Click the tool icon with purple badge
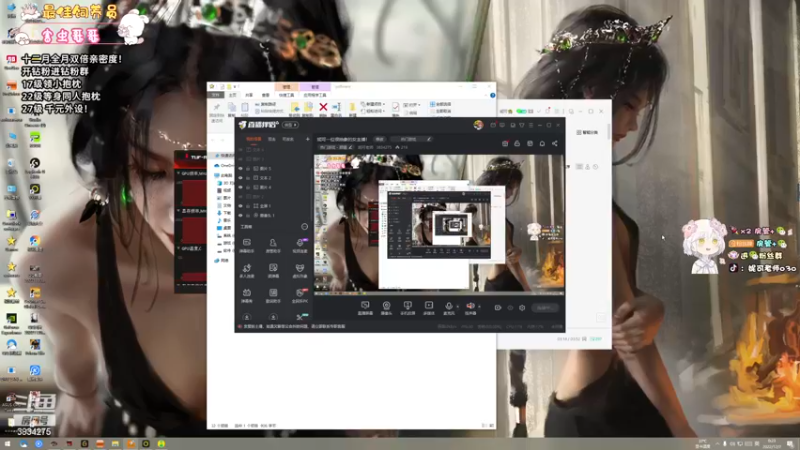Screen dimensions: 800x450 tap(300, 245)
